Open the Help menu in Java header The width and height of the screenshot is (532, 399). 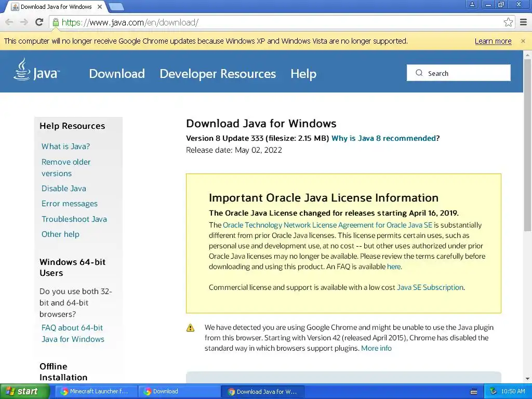pos(303,74)
